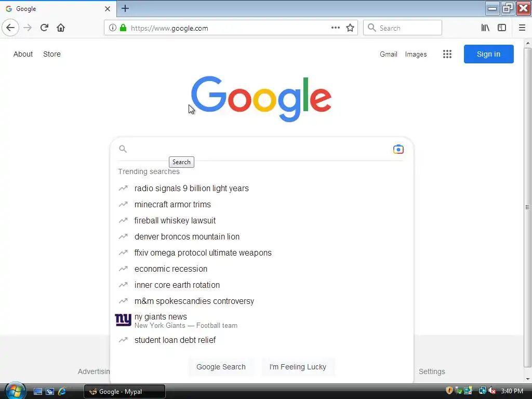Go back using the browser back arrow
This screenshot has height=399, width=532.
[x=10, y=28]
